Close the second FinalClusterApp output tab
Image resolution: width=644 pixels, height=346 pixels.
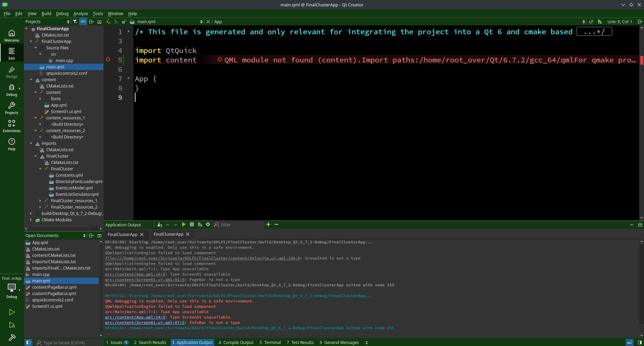click(x=188, y=234)
